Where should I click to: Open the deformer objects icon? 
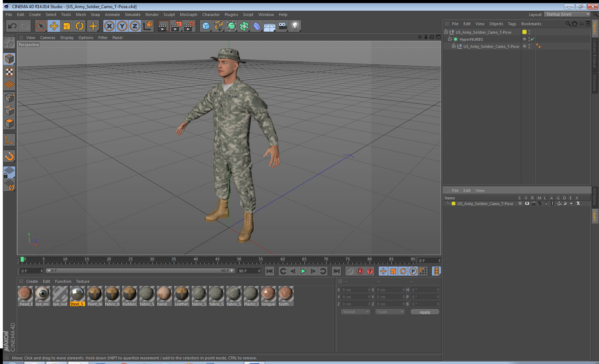point(257,26)
